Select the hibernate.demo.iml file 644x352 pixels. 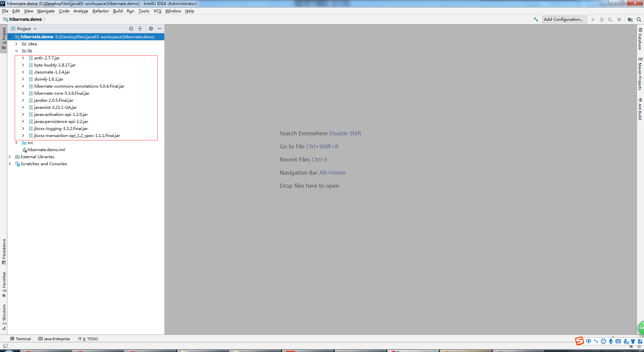tap(46, 150)
